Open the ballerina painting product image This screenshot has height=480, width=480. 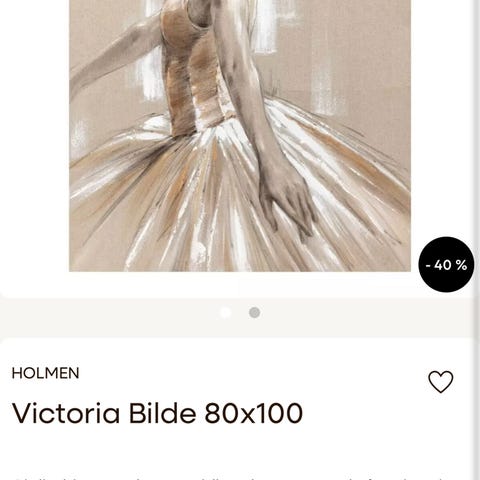(x=240, y=136)
